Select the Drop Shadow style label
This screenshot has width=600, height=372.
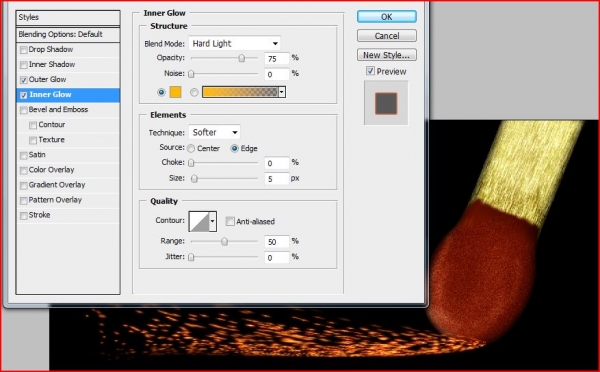(x=51, y=49)
